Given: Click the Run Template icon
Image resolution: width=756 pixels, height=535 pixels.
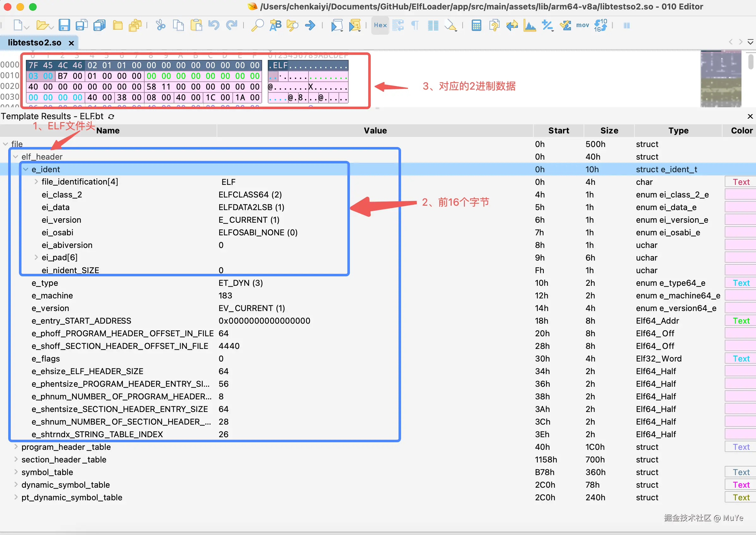Looking at the screenshot, I should 355,25.
